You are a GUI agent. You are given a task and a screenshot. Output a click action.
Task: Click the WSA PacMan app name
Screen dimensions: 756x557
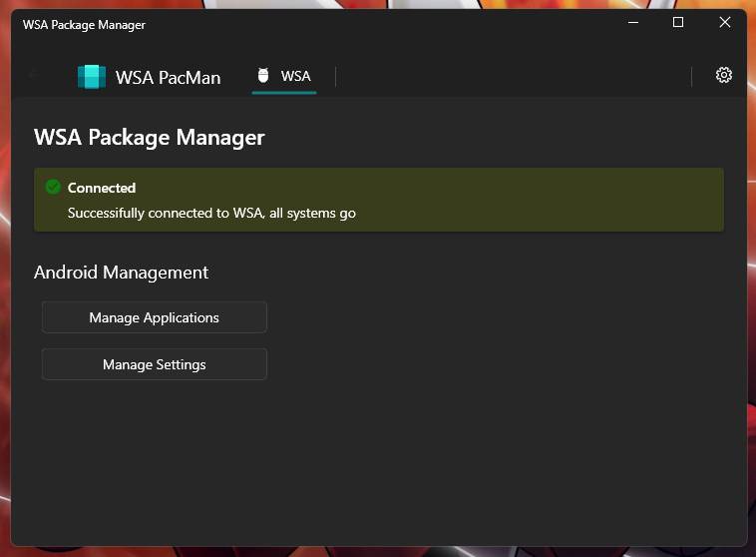click(x=168, y=77)
